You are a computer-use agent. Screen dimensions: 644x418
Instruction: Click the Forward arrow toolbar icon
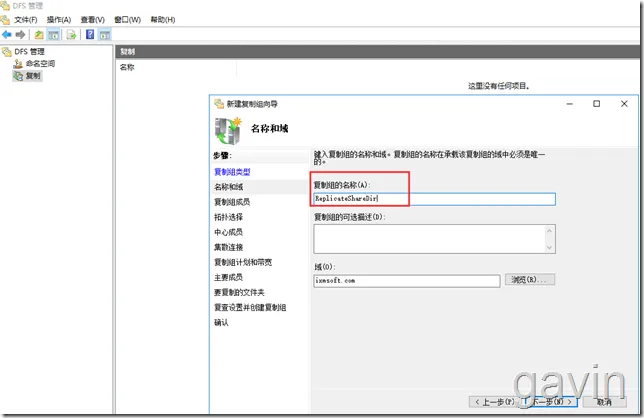coord(20,35)
